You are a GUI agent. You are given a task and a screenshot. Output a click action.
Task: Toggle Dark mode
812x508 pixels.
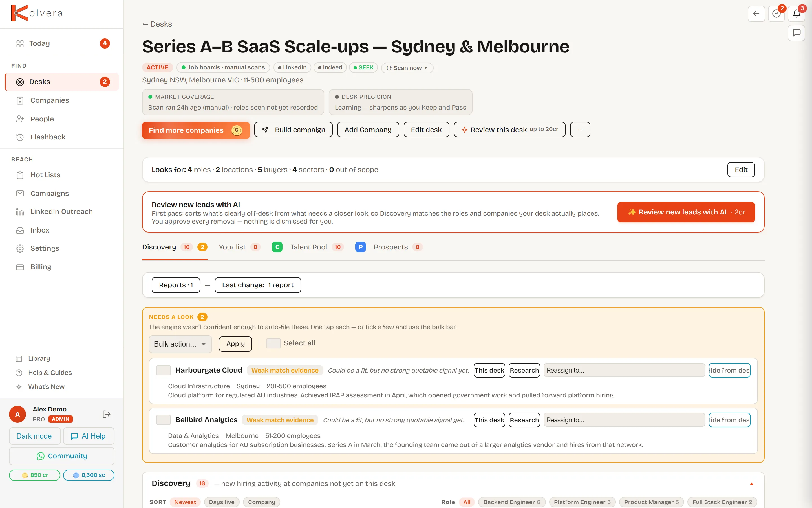pos(35,436)
